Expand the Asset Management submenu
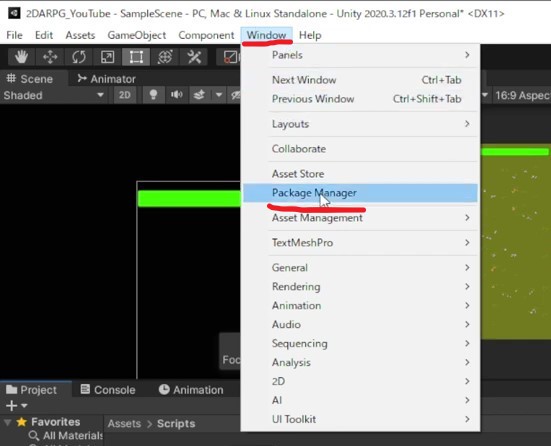This screenshot has width=551, height=446. 360,218
